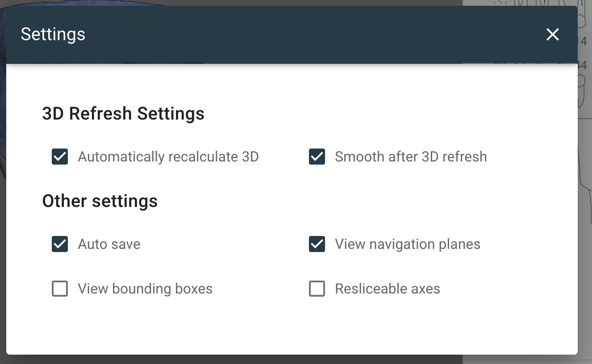592x364 pixels.
Task: Click the 'Smooth after 3D refresh' label text
Action: [410, 157]
